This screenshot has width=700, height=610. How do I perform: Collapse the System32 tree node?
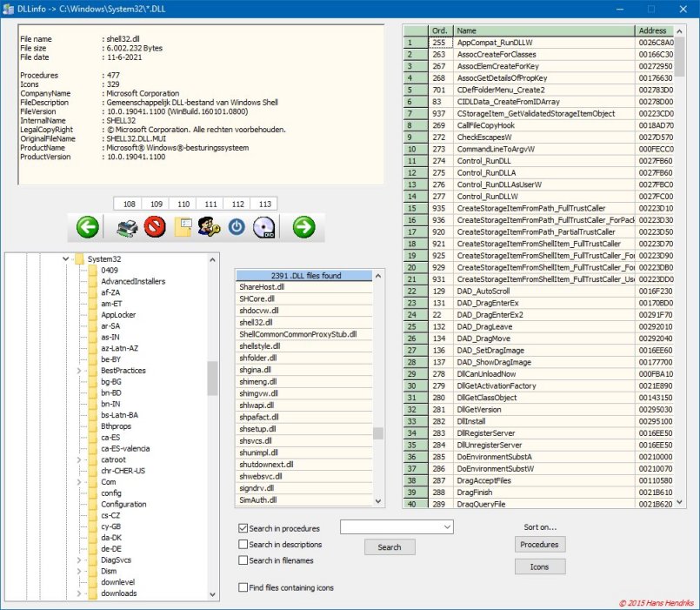[65, 259]
